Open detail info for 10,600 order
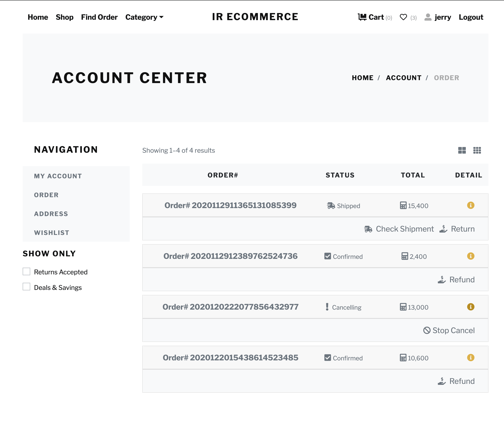504x425 pixels. (470, 357)
